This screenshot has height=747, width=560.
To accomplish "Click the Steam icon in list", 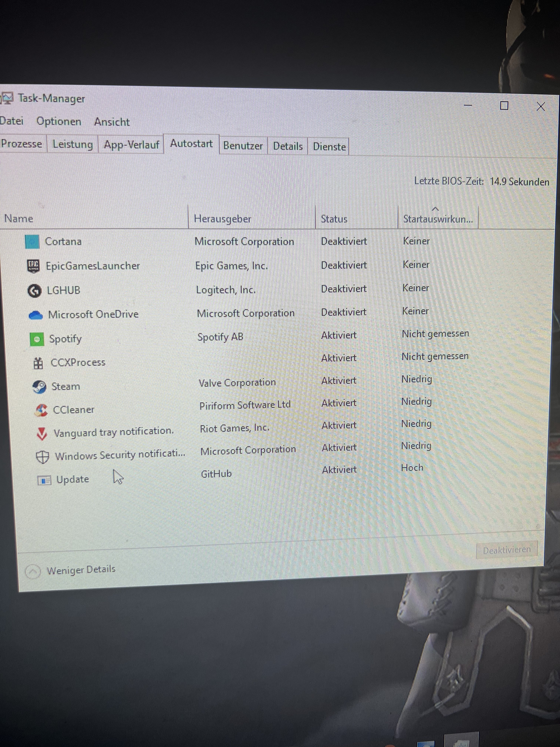I will coord(39,387).
